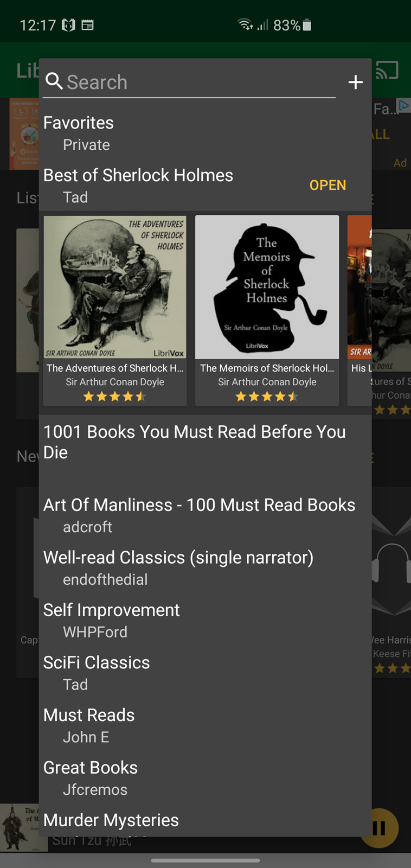Viewport: 411px width, 868px height.
Task: Choose Great Books by Jfcremos
Action: point(205,778)
